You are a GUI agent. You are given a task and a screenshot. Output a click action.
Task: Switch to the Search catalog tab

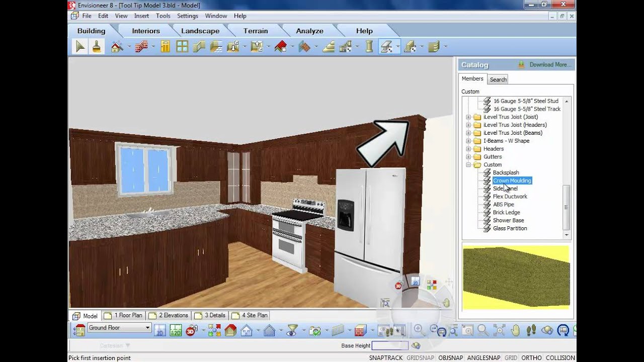498,79
